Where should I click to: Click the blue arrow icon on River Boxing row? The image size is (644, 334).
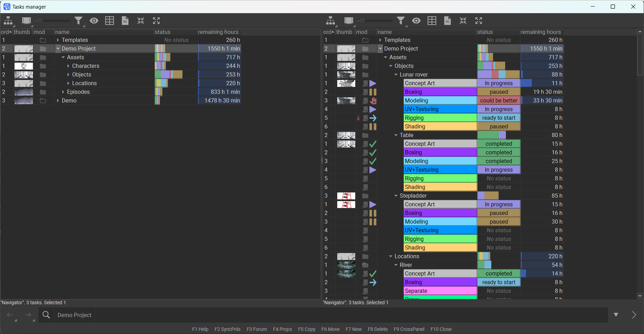click(x=373, y=282)
